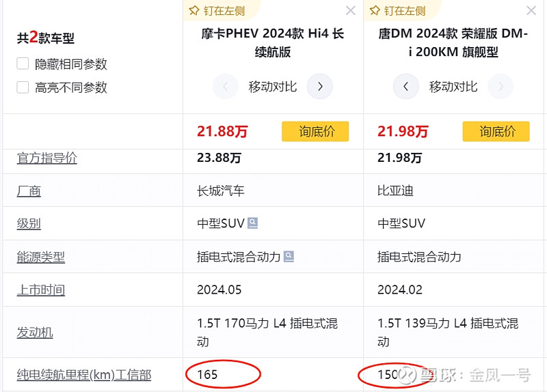Viewport: 547px width, 392px height.
Task: Pin the 摩卡PHEV column to the left
Action: [x=217, y=11]
